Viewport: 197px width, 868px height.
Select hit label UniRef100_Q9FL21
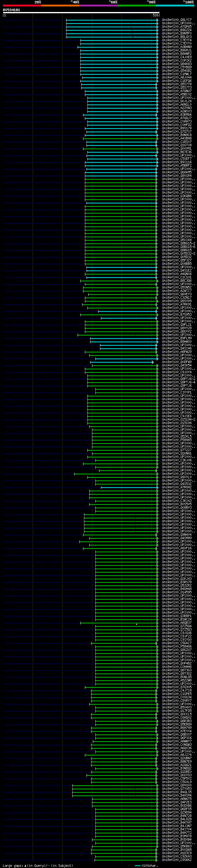click(x=177, y=325)
